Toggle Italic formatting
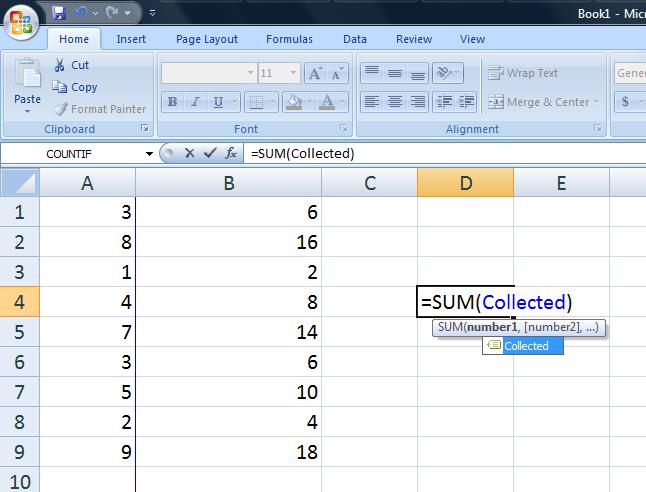Image resolution: width=646 pixels, height=492 pixels. [195, 101]
